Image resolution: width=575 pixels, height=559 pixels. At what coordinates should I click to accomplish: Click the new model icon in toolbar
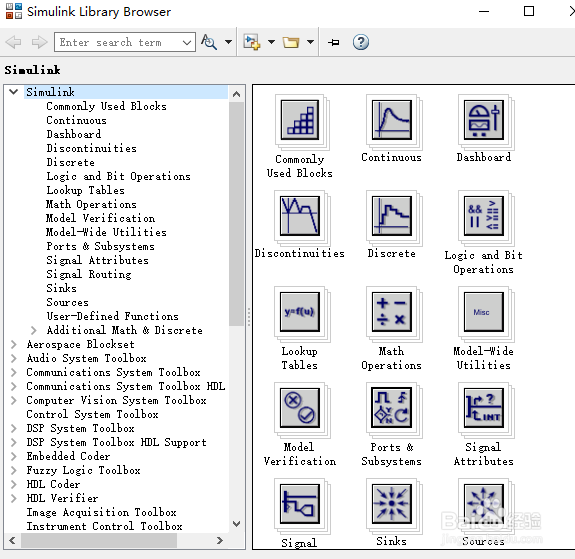252,42
